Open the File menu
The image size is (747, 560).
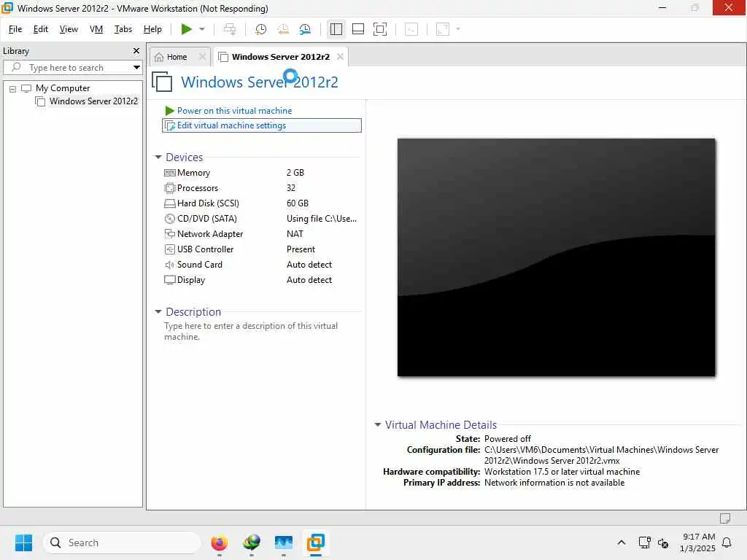[15, 29]
